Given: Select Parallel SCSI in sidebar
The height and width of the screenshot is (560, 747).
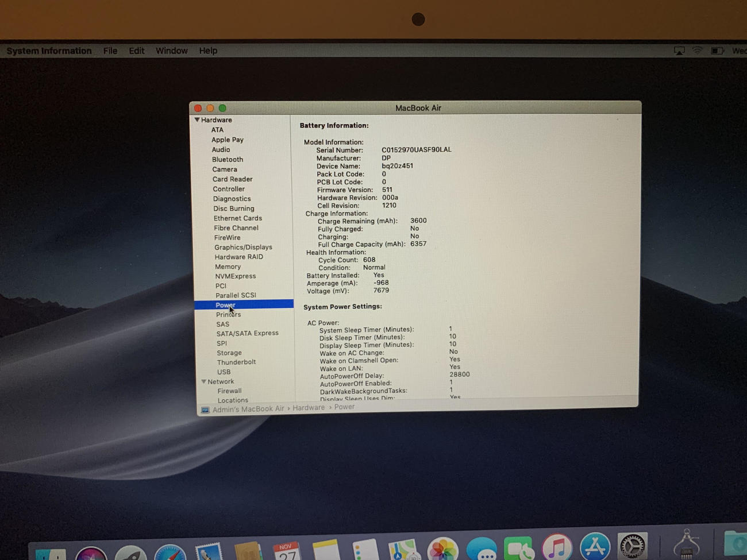Looking at the screenshot, I should [236, 295].
